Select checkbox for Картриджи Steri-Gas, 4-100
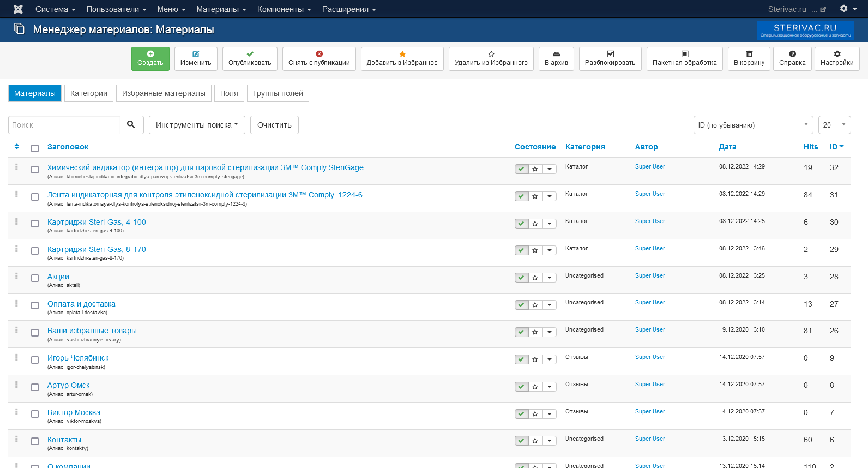 tap(35, 224)
